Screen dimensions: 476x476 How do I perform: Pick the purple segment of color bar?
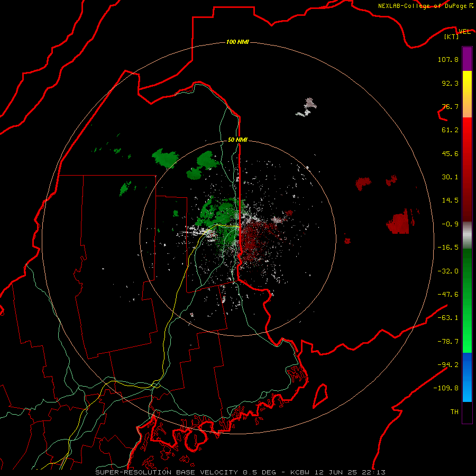tap(467, 59)
